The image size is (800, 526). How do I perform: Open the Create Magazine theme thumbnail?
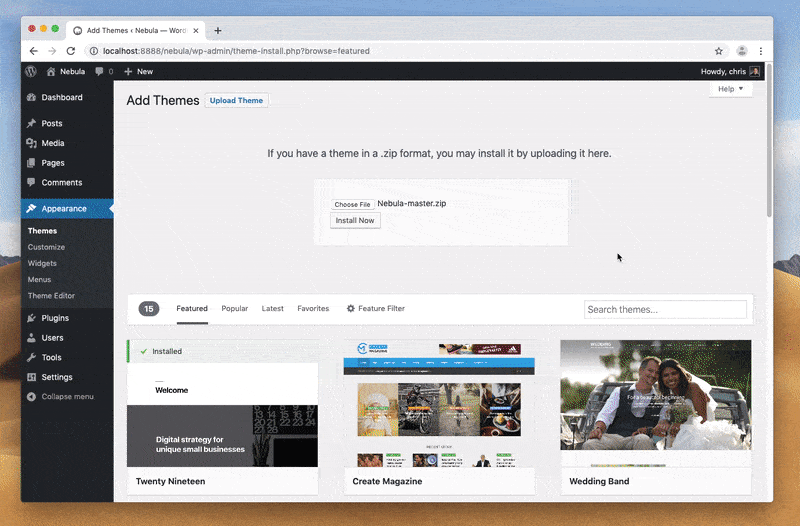point(439,404)
